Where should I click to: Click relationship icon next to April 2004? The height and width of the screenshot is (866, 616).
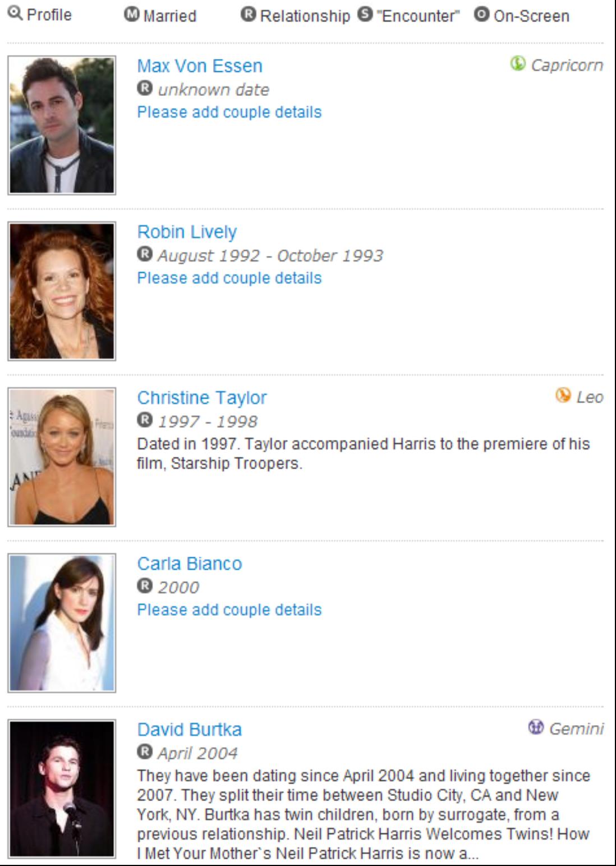coord(145,752)
